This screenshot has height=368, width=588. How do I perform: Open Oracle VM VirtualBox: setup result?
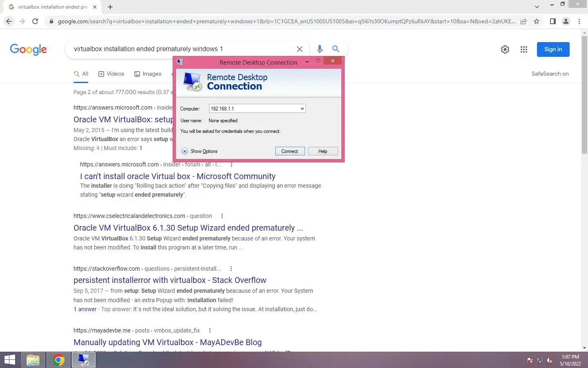click(x=123, y=119)
